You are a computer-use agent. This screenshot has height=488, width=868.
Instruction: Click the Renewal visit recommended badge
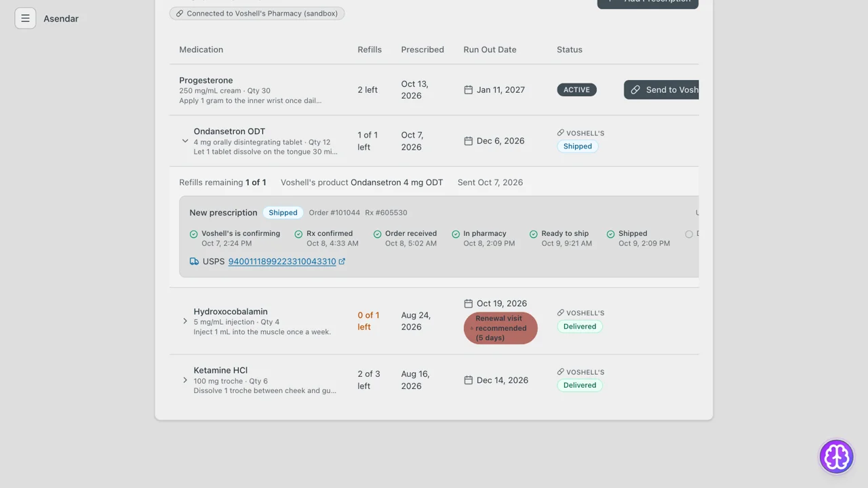pyautogui.click(x=500, y=328)
